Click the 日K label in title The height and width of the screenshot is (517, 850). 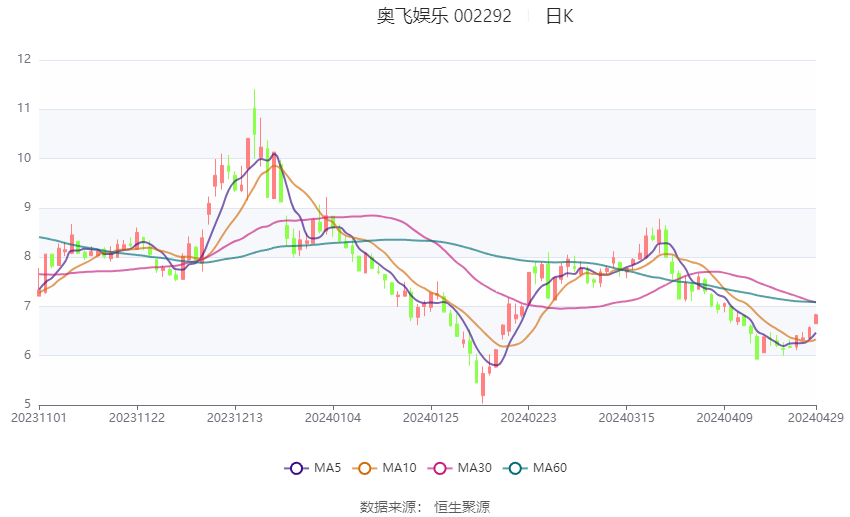(559, 16)
